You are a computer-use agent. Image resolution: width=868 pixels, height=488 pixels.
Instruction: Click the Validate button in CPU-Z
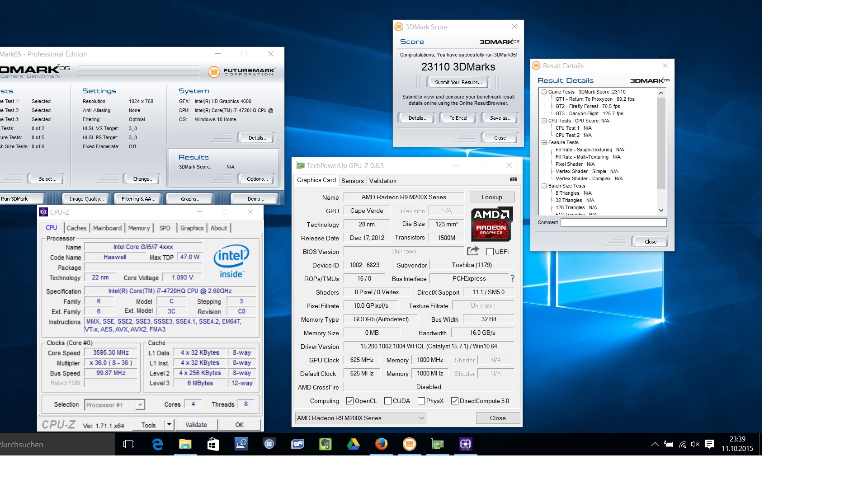196,425
